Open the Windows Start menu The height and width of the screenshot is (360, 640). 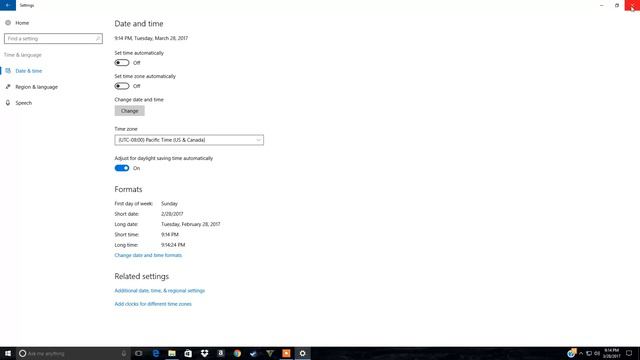coord(8,353)
